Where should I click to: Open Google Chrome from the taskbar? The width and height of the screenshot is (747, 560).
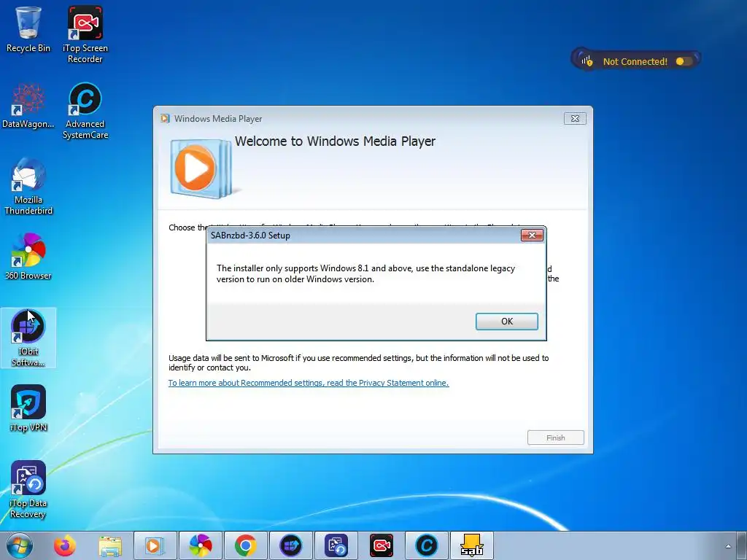(245, 545)
